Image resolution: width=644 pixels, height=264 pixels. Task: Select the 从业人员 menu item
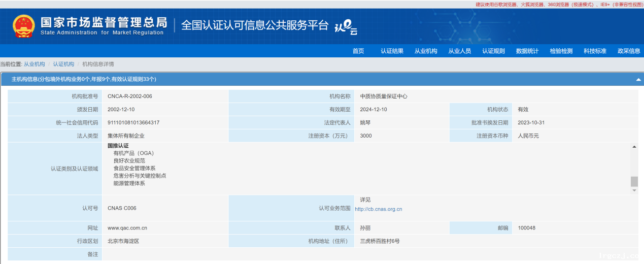[459, 51]
